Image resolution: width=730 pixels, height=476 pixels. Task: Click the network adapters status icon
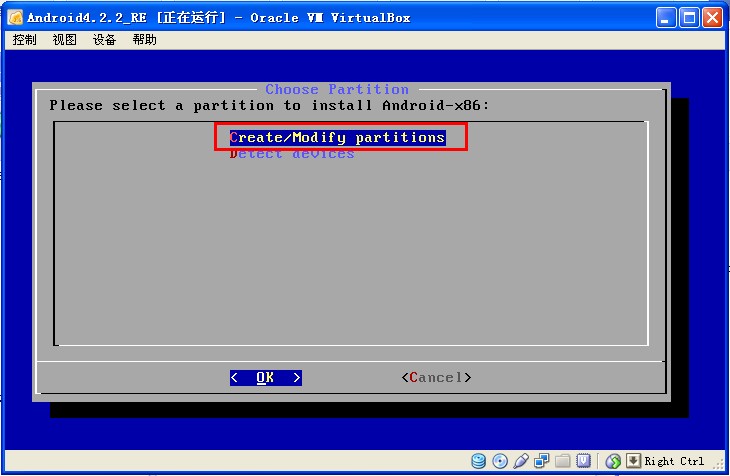click(x=542, y=461)
